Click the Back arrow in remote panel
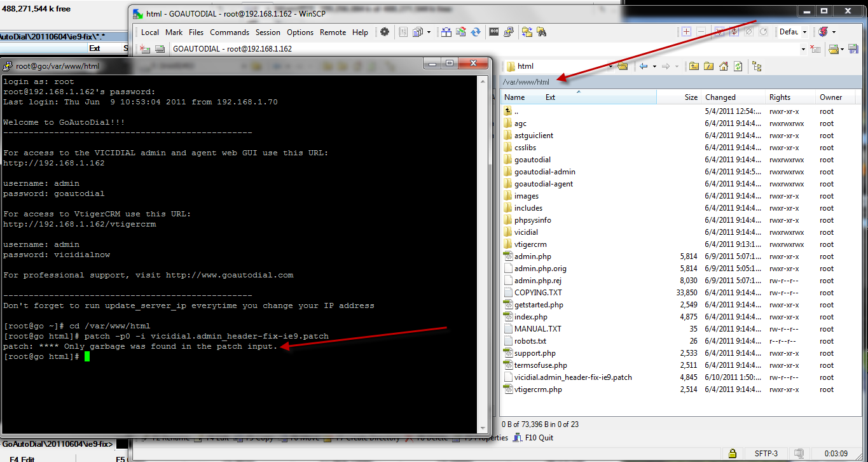Screen dimensions: 868x462 [x=644, y=66]
